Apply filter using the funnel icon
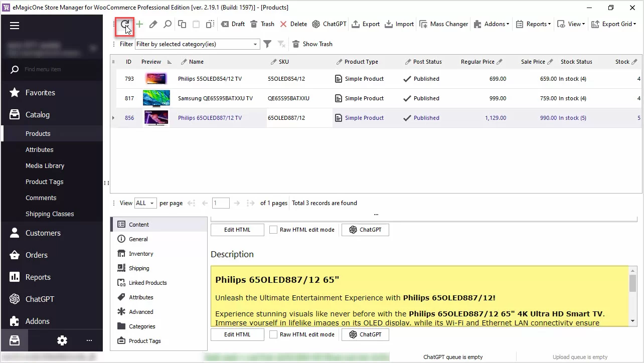The image size is (644, 363). click(267, 44)
